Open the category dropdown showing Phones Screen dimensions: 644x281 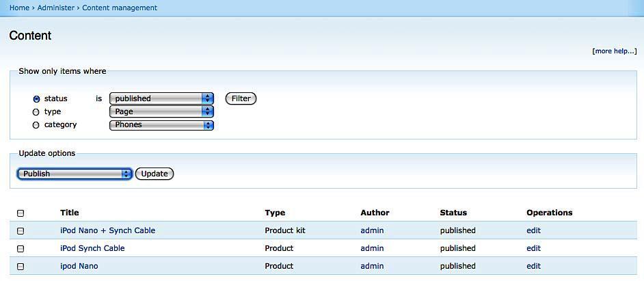click(x=161, y=125)
